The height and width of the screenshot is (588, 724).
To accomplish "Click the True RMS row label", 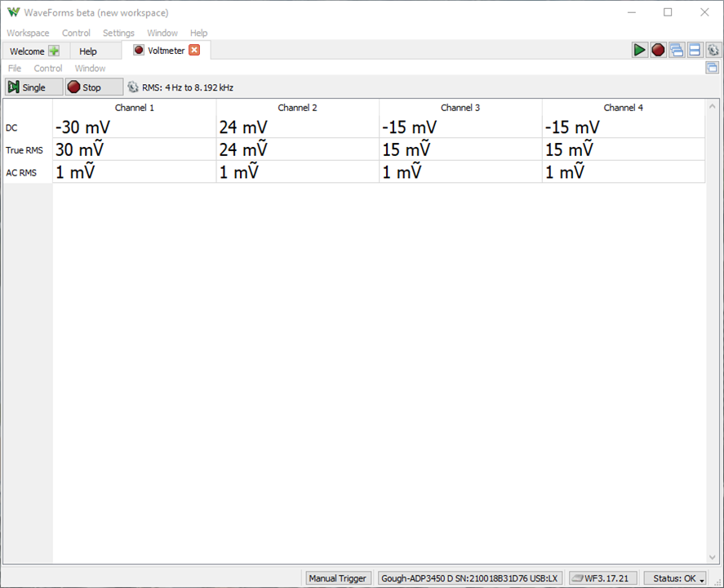I will pyautogui.click(x=24, y=150).
